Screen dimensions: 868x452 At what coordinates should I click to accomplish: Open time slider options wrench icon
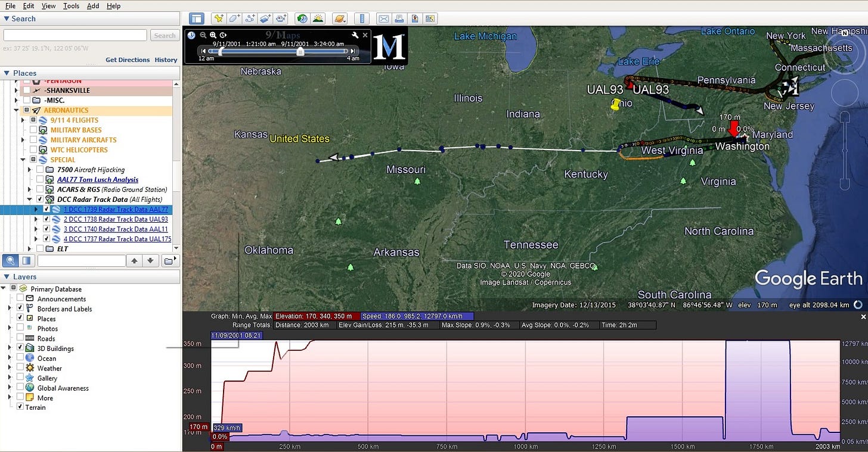[x=355, y=35]
